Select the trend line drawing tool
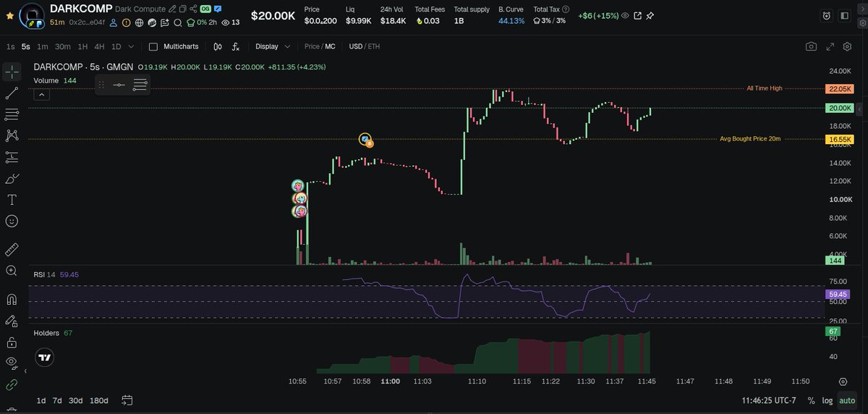 12,93
